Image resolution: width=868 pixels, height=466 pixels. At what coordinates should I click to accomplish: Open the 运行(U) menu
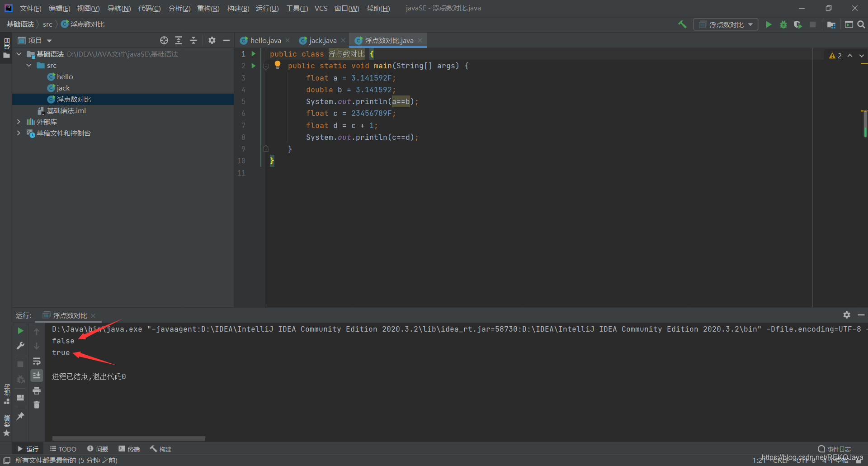point(267,9)
